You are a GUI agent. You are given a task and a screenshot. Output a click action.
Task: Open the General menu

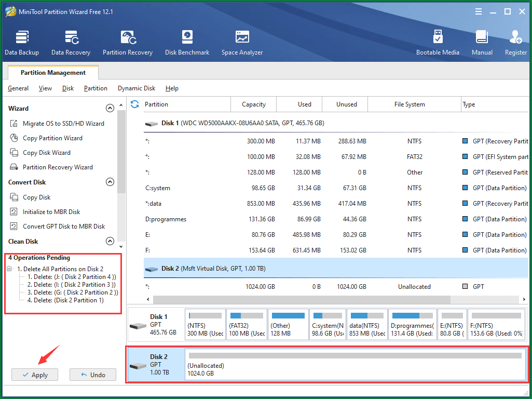pos(18,88)
